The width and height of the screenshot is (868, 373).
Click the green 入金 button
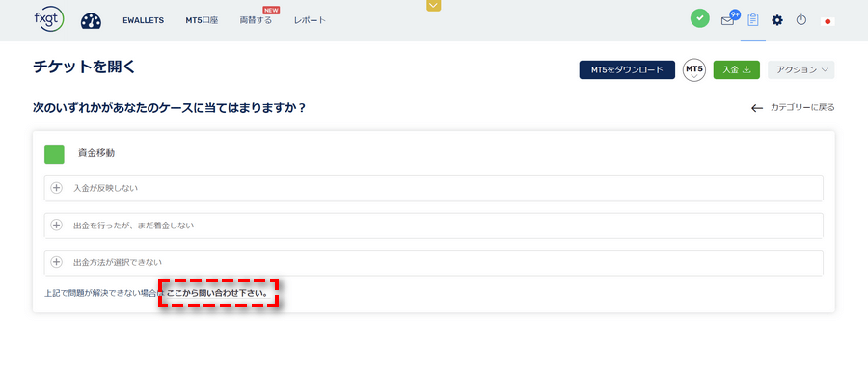pyautogui.click(x=736, y=69)
